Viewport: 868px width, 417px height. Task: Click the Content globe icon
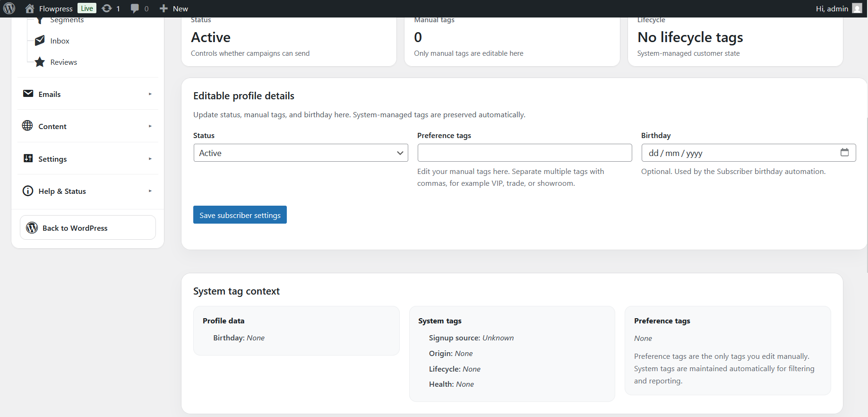point(27,126)
